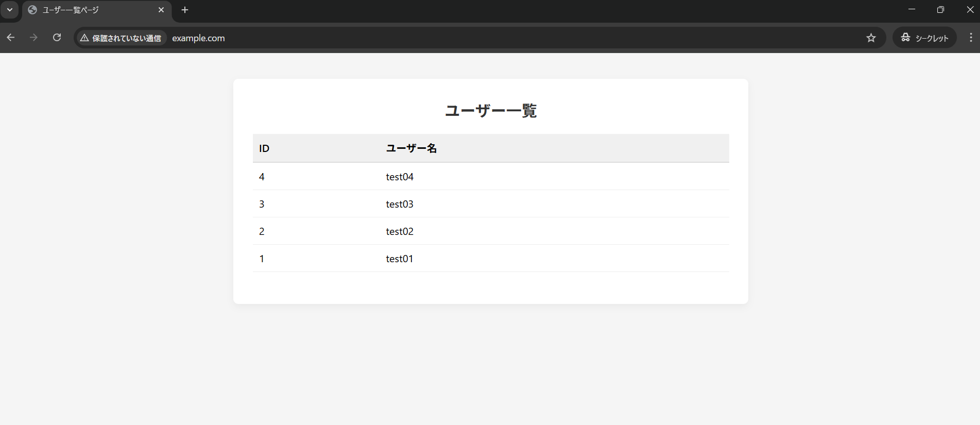Click the example.com address bar

click(463, 38)
